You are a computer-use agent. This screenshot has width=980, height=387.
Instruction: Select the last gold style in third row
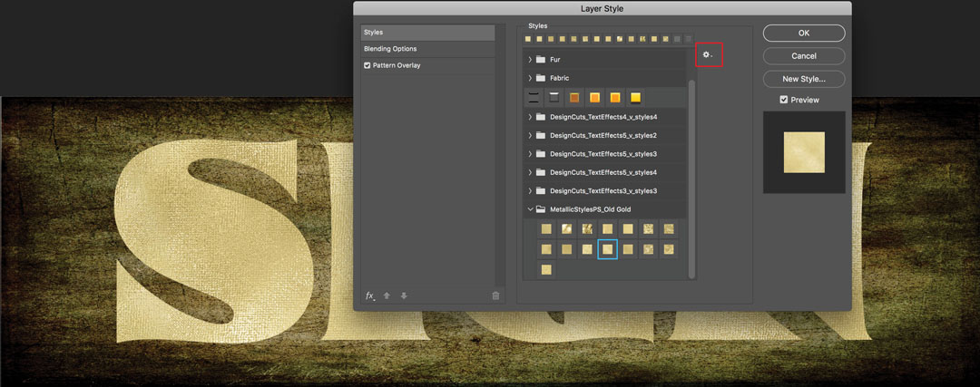click(546, 269)
